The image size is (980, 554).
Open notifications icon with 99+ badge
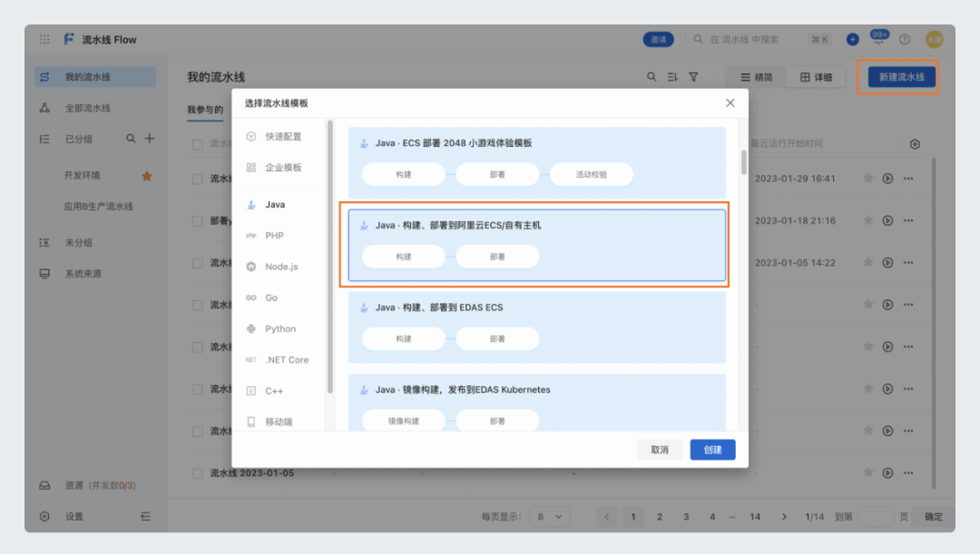878,38
